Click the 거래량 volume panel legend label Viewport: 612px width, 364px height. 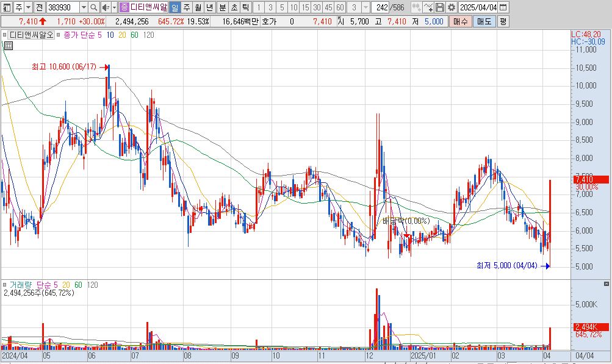click(21, 285)
